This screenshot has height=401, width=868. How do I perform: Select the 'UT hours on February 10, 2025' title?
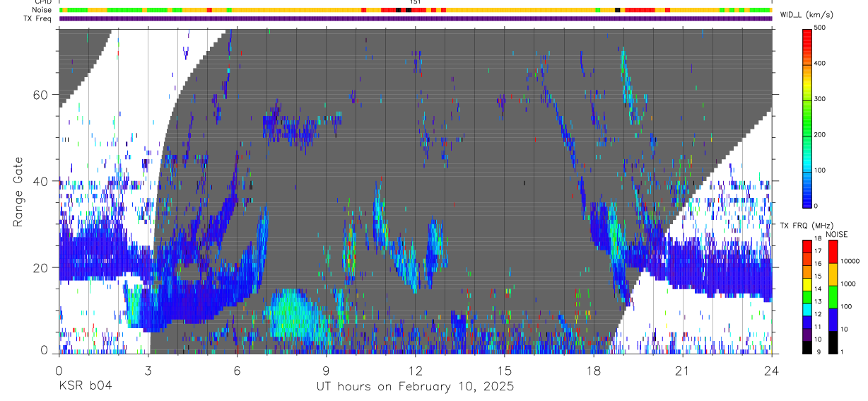click(415, 387)
